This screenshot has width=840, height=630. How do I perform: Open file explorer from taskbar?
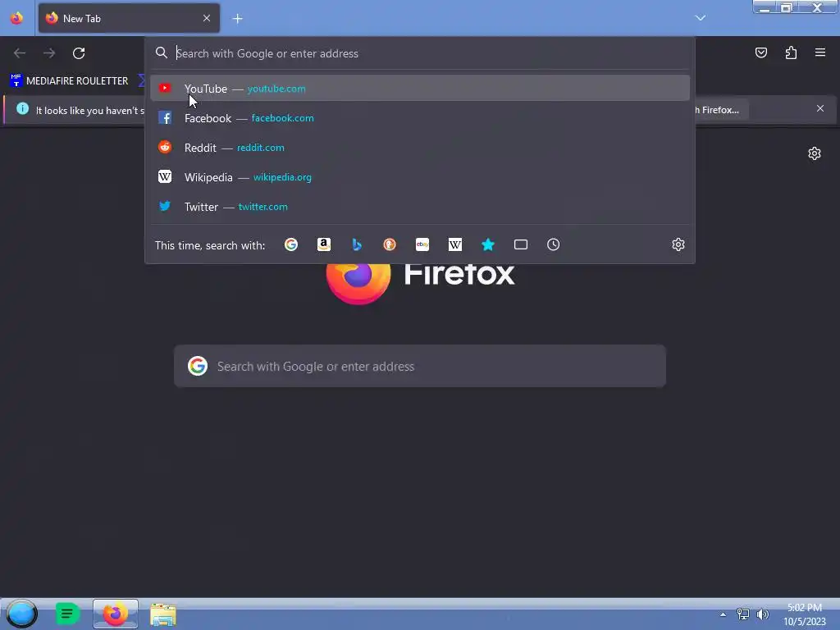163,614
